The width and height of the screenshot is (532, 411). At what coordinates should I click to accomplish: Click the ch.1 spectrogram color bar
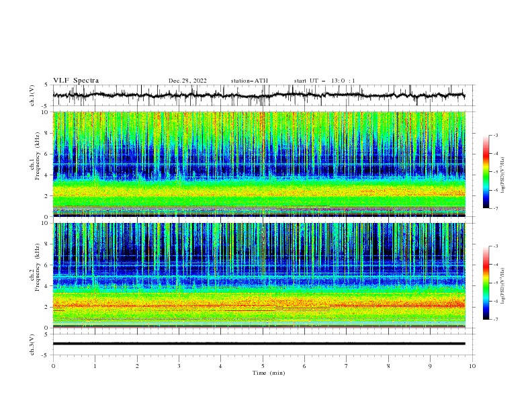pyautogui.click(x=486, y=172)
